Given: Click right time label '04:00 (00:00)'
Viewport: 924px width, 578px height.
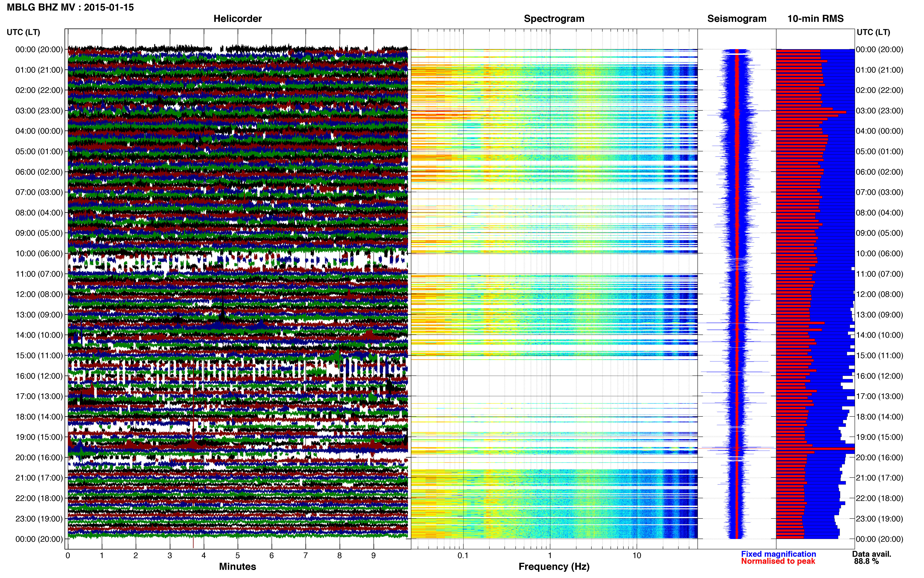Looking at the screenshot, I should point(879,131).
